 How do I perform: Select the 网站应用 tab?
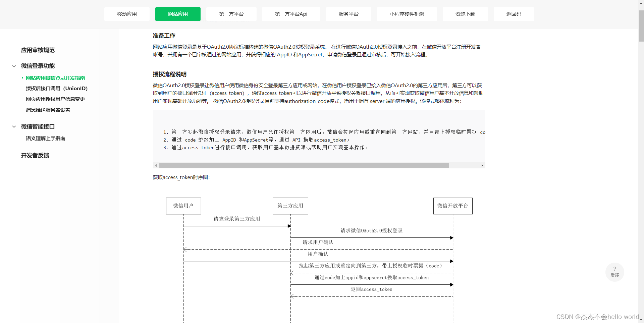coord(178,14)
